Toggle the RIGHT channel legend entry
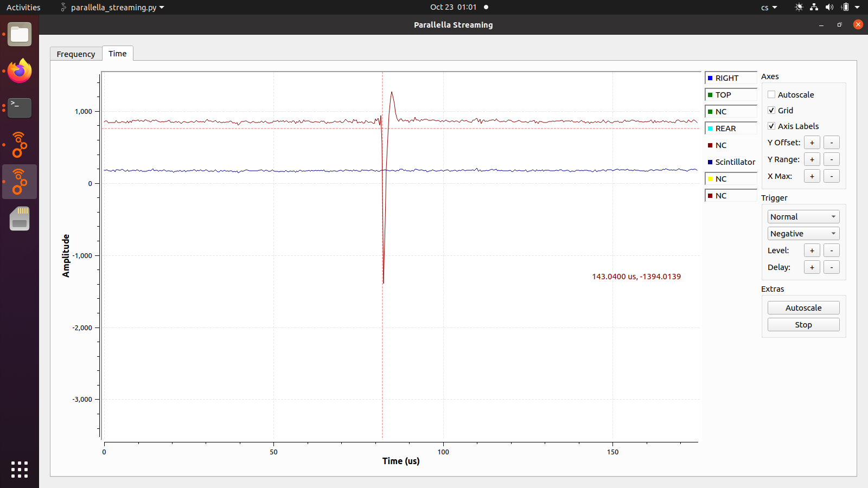 point(731,78)
